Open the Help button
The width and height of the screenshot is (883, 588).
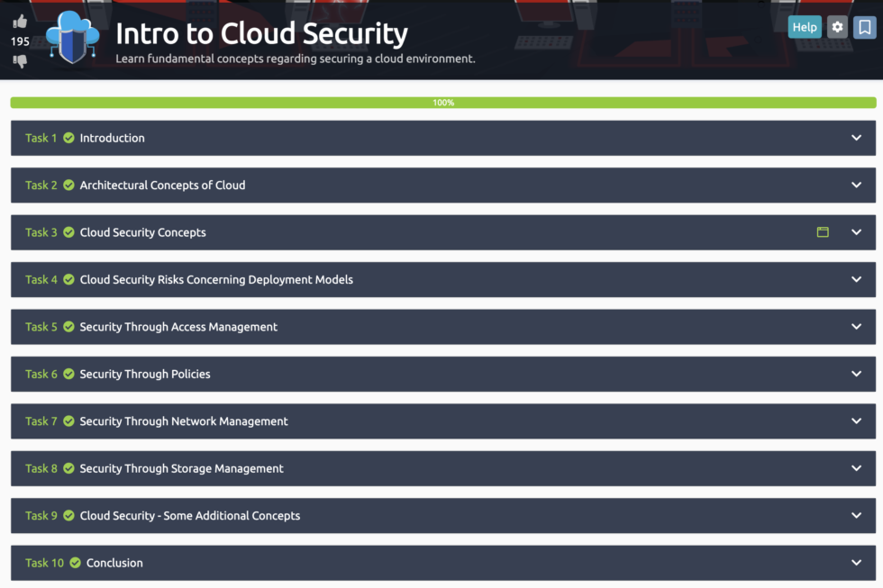coord(805,27)
